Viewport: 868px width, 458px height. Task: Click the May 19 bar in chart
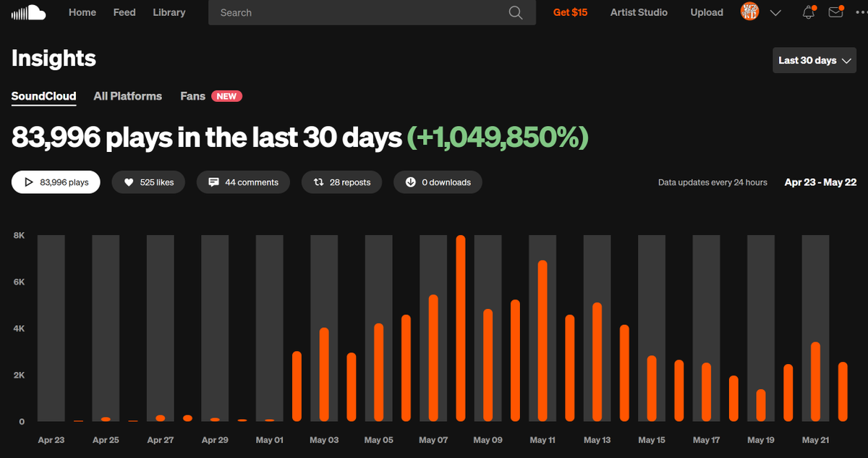[761, 406]
